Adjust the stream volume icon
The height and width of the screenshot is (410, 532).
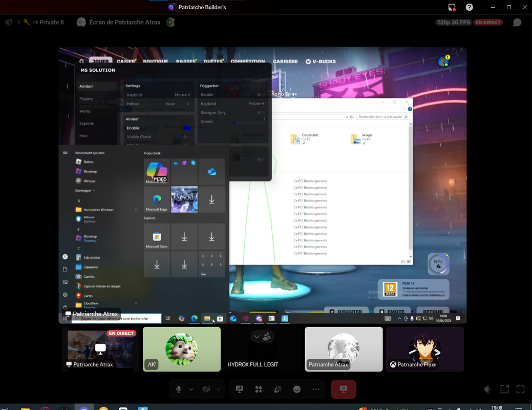pos(487,389)
